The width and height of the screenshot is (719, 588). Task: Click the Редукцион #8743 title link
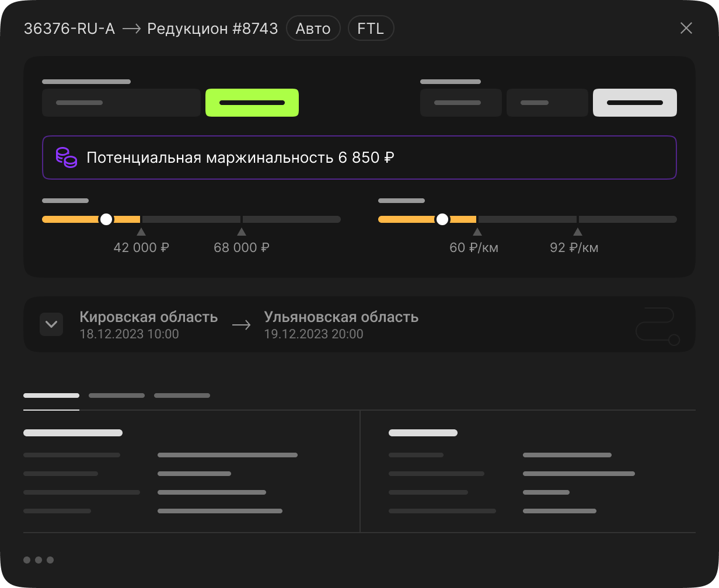click(x=212, y=28)
